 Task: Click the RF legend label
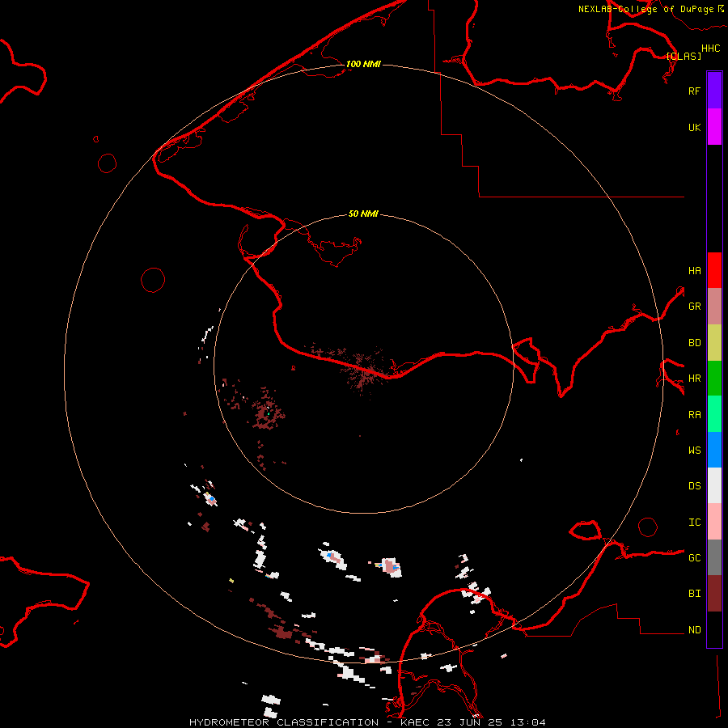coord(694,91)
